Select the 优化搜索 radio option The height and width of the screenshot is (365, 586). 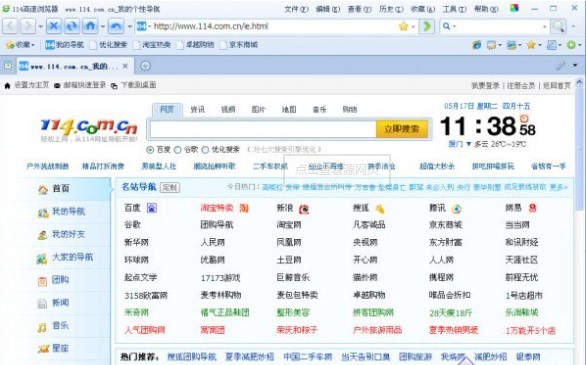coord(205,150)
